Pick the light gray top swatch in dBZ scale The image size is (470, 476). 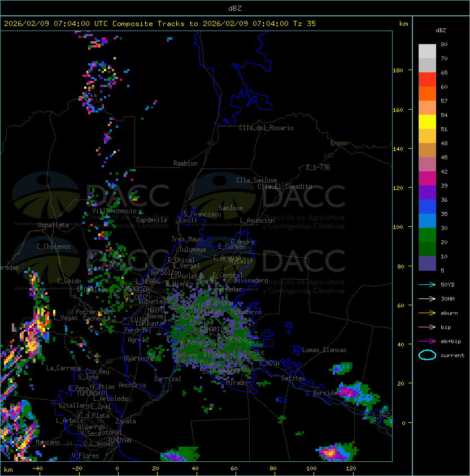[x=427, y=51]
